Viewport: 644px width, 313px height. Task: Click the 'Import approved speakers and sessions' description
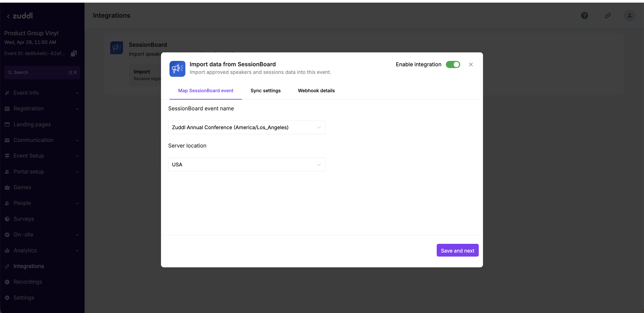click(260, 72)
